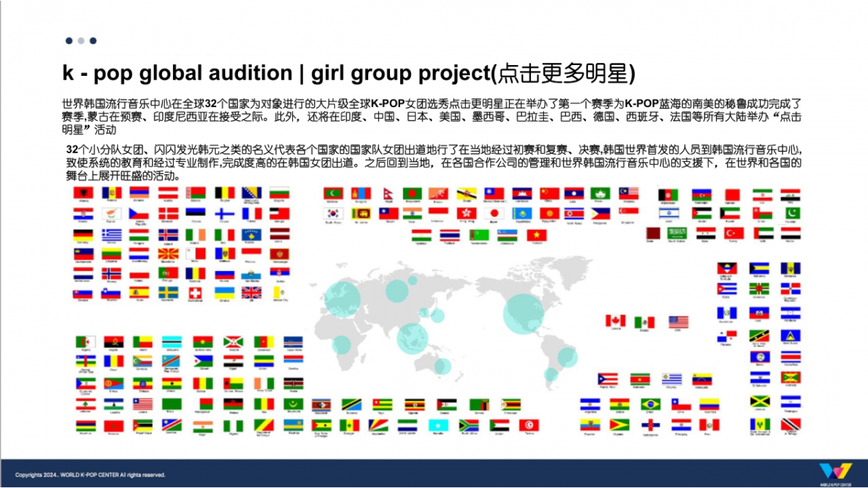Click the Greece flag

click(111, 234)
